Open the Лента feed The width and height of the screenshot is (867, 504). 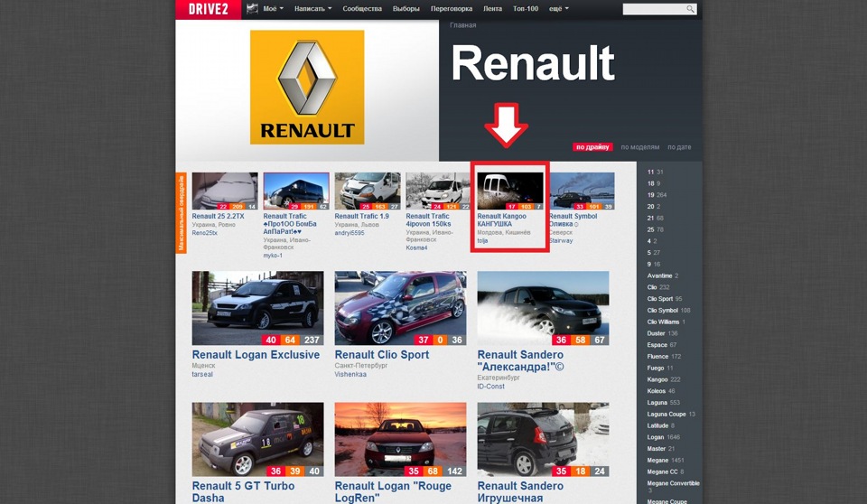(x=492, y=8)
